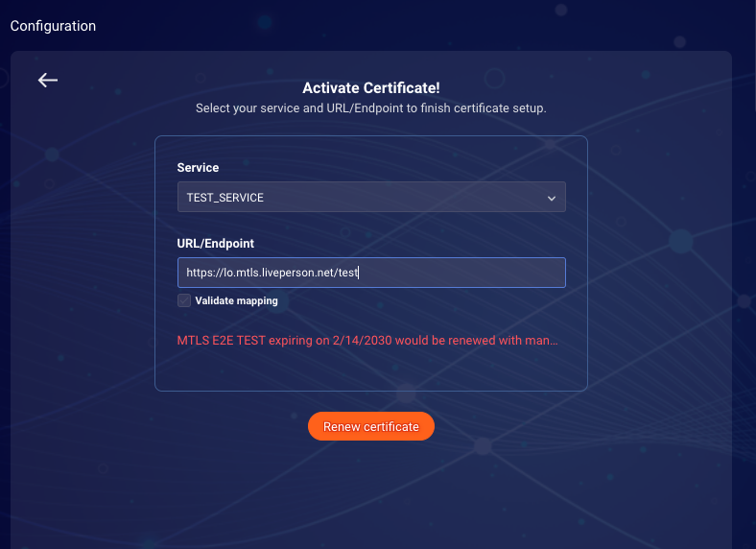
Task: Focus the URL/Endpoint input field
Action: (371, 273)
